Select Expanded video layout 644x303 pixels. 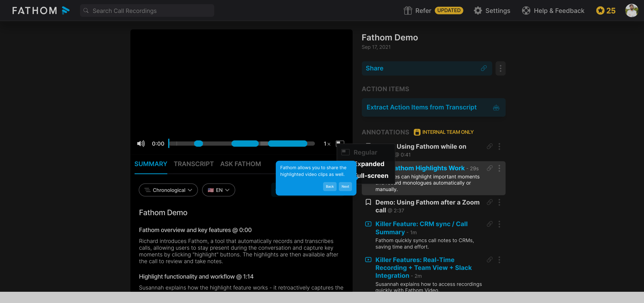(x=370, y=164)
